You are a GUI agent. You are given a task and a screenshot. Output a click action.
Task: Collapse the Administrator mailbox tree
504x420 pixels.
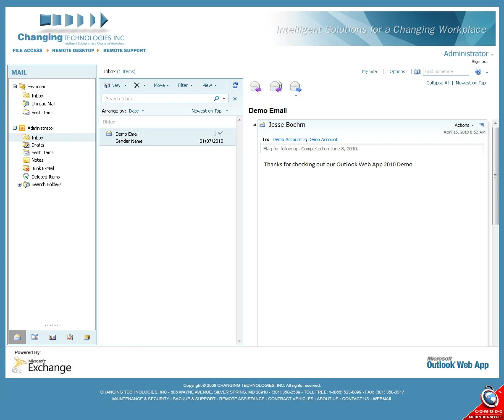coord(15,128)
